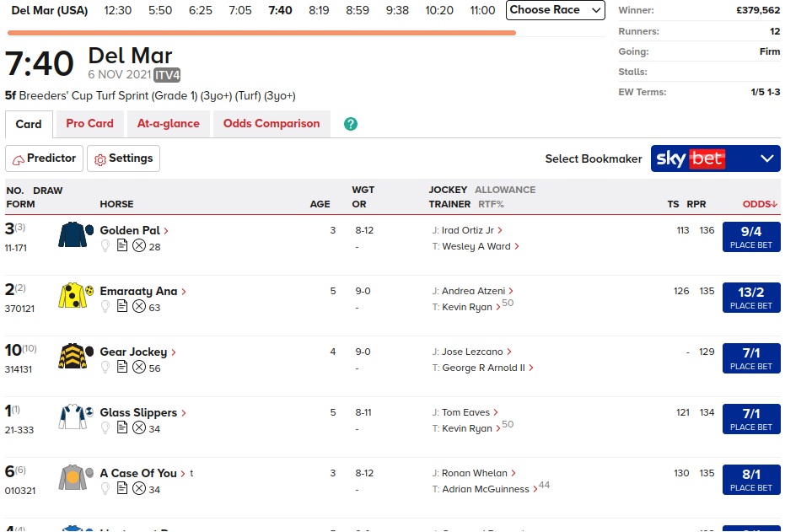
Task: Click Glass Slippers white silks icon
Action: 76,416
